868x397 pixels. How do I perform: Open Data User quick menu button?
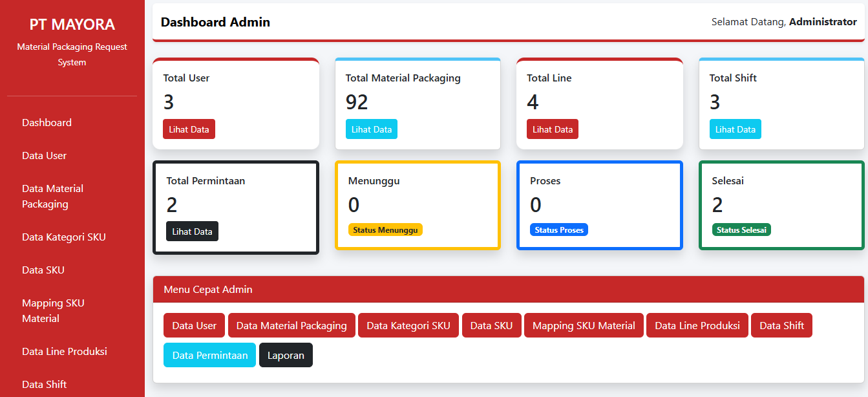pyautogui.click(x=195, y=326)
